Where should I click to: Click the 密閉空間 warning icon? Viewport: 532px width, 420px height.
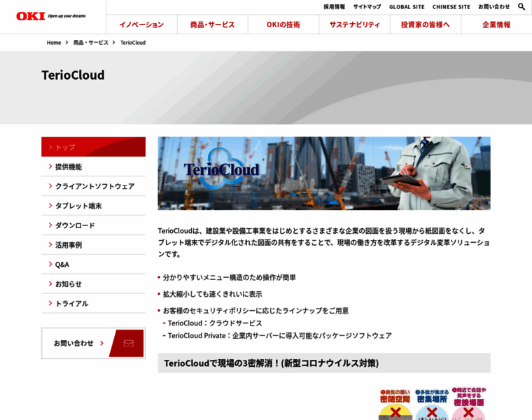coord(395,404)
